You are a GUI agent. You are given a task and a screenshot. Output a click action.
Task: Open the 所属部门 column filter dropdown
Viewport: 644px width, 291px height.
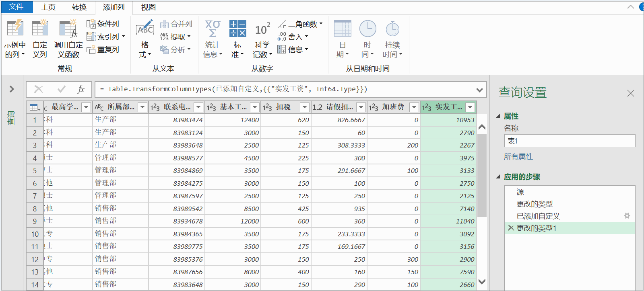[142, 107]
